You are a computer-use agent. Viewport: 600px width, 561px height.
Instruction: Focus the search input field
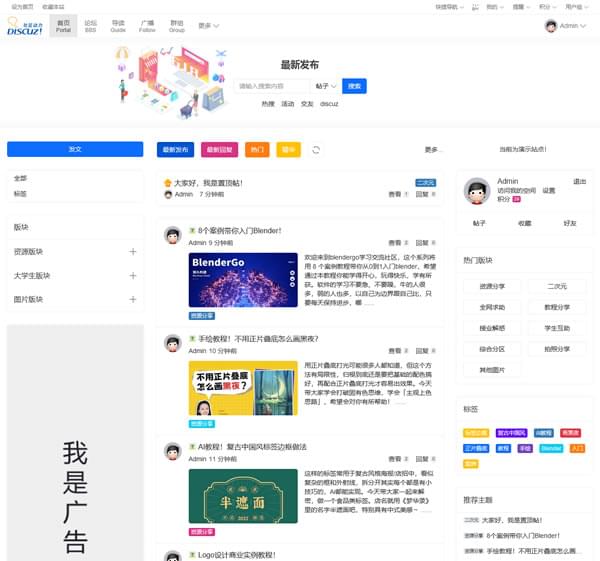(272, 86)
